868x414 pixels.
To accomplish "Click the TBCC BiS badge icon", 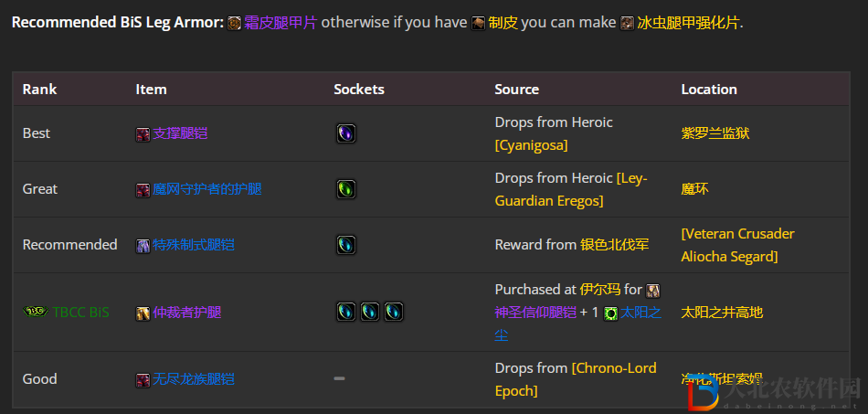I will [x=36, y=312].
